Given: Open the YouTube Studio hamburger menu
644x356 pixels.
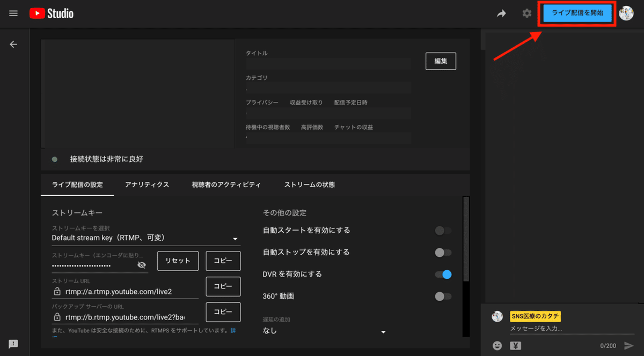Looking at the screenshot, I should pyautogui.click(x=13, y=13).
